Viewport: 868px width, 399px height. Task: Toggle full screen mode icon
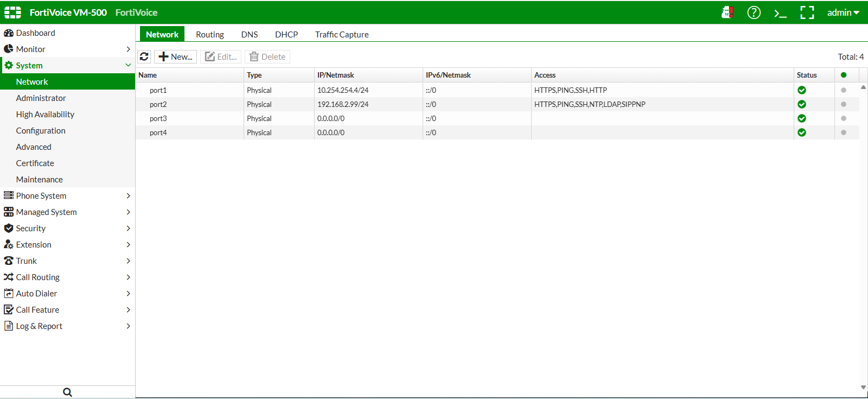[x=807, y=12]
